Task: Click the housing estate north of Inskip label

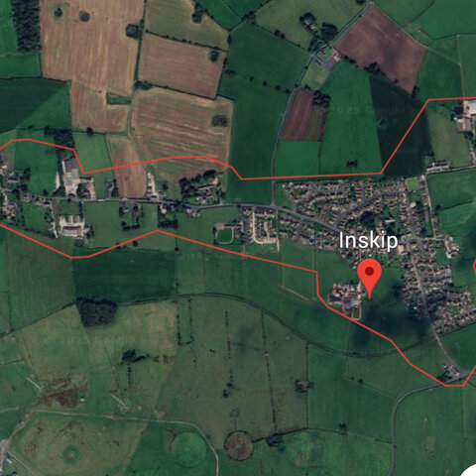Action: [x=345, y=201]
